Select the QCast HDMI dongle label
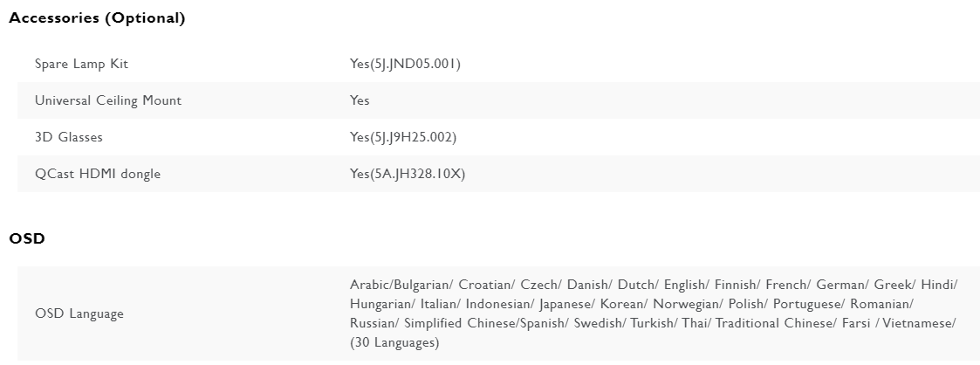The width and height of the screenshot is (980, 365). point(98,174)
